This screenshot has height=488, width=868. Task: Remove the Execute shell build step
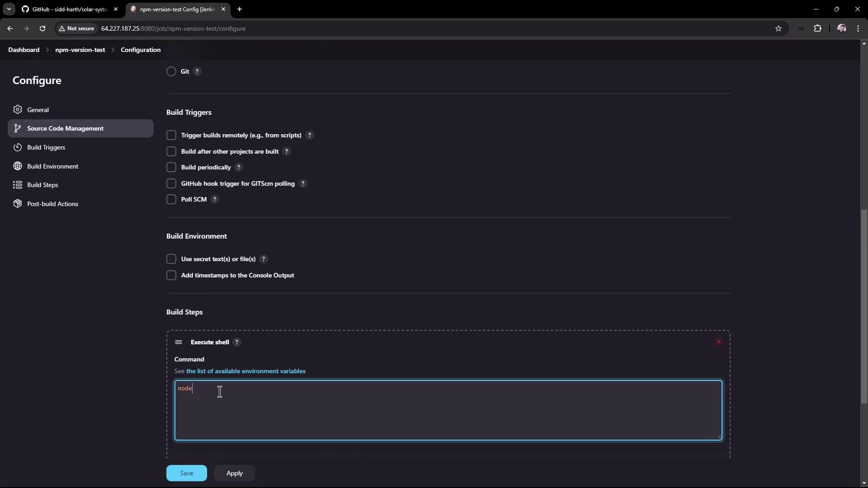point(718,342)
